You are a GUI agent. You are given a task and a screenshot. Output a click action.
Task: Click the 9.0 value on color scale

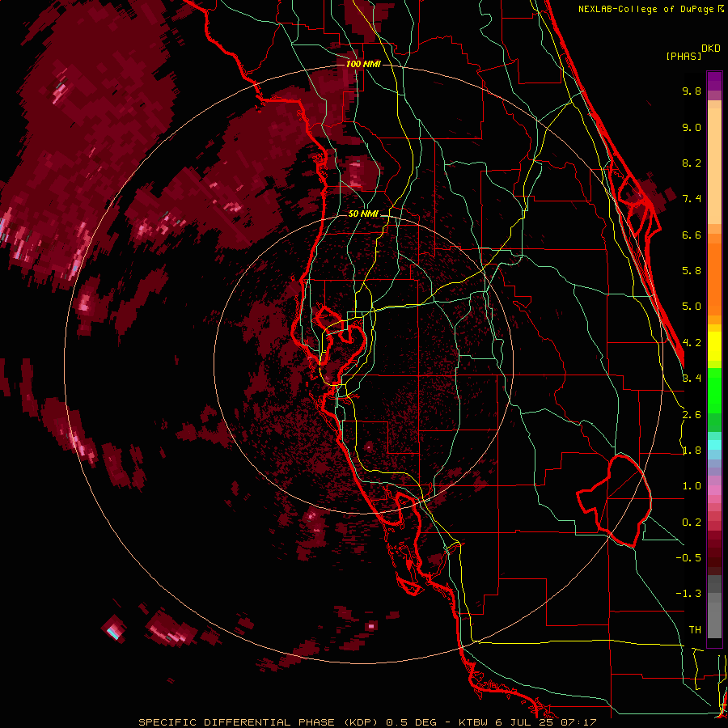click(x=692, y=127)
